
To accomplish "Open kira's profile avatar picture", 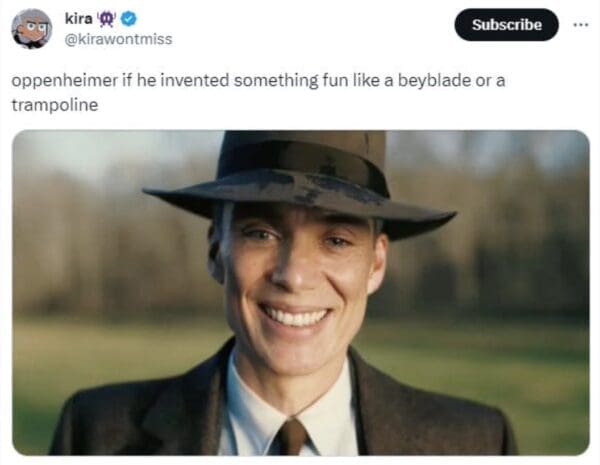I will click(31, 28).
